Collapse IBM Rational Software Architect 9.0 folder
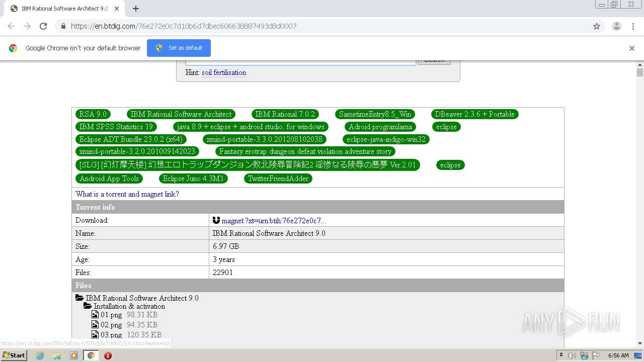Image resolution: width=644 pixels, height=362 pixels. [x=79, y=298]
